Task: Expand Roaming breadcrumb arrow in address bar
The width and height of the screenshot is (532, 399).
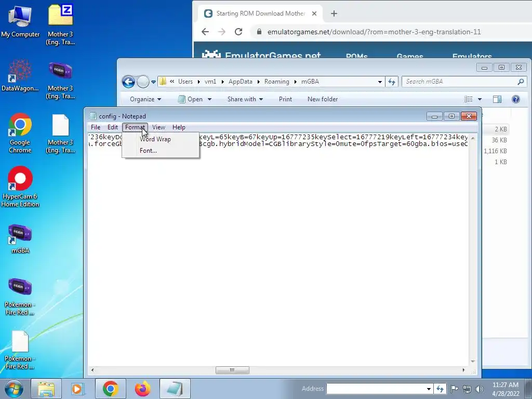Action: (295, 82)
